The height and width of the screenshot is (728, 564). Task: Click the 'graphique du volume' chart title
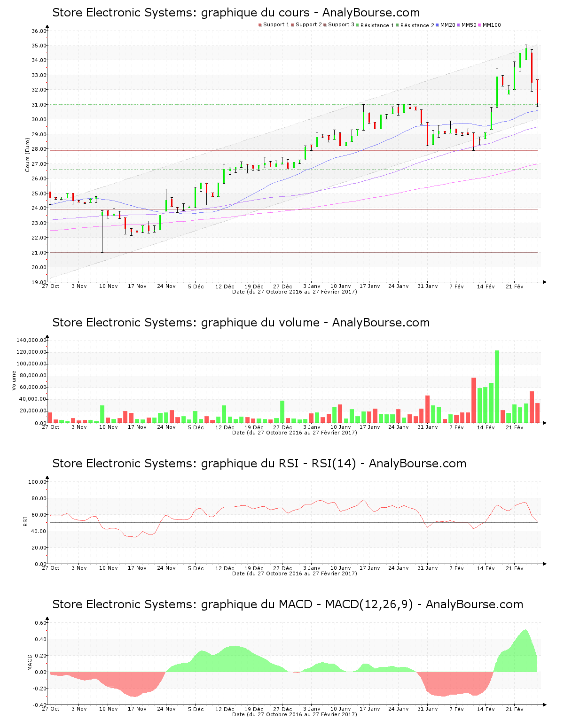(241, 323)
